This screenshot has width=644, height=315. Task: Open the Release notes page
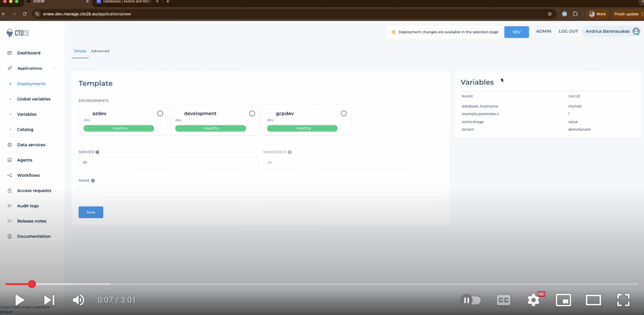tap(32, 221)
